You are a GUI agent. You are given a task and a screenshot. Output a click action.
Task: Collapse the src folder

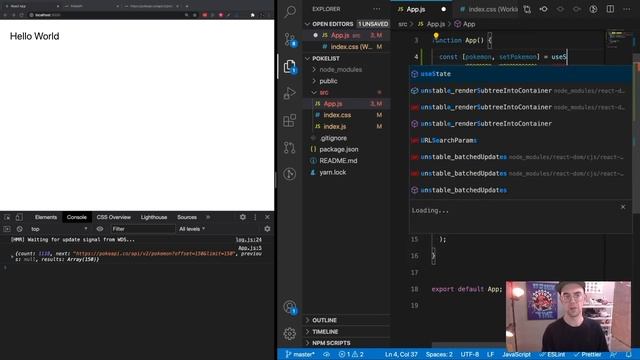314,93
